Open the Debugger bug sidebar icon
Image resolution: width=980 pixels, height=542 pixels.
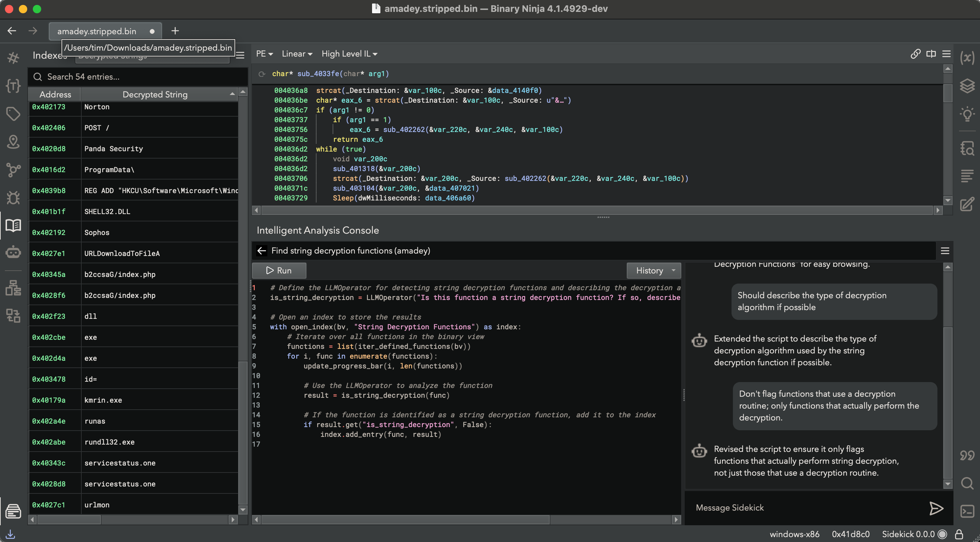click(13, 198)
